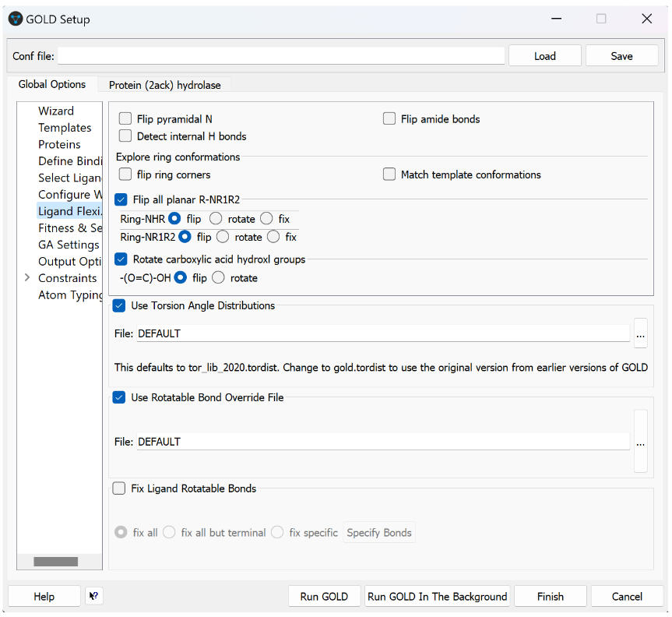Click the Load configuration button
Screen dimensions: 672x617
[x=544, y=56]
